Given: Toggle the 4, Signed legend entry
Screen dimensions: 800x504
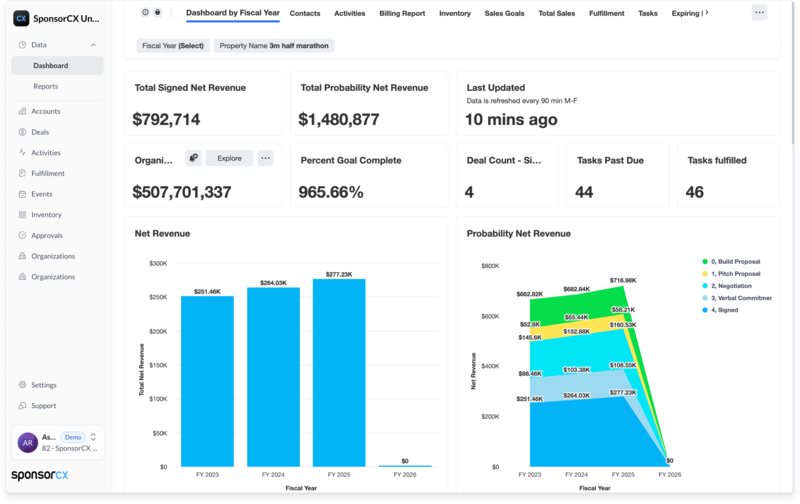Looking at the screenshot, I should tap(720, 310).
